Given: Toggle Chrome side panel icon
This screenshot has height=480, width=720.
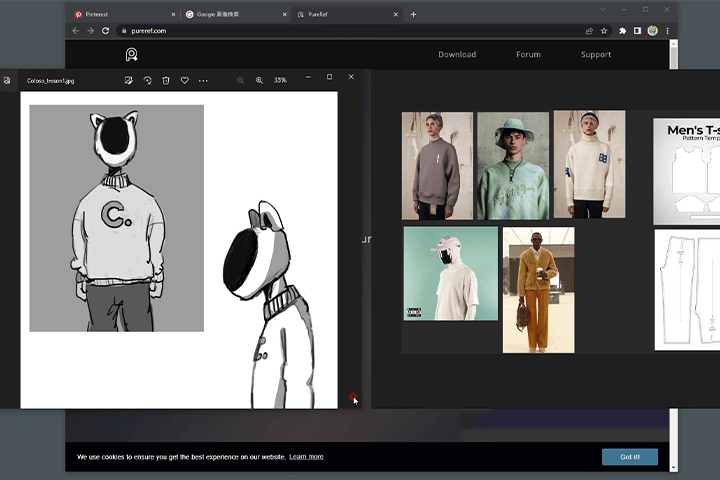Looking at the screenshot, I should click(637, 31).
